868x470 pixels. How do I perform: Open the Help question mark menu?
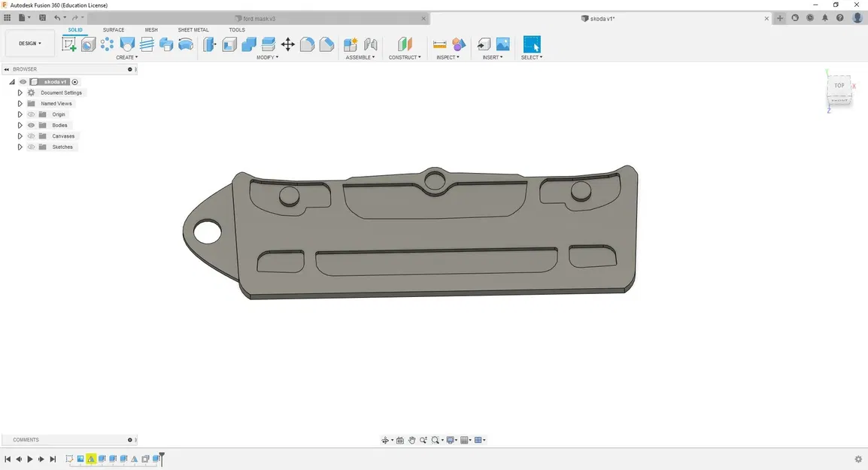click(x=839, y=18)
